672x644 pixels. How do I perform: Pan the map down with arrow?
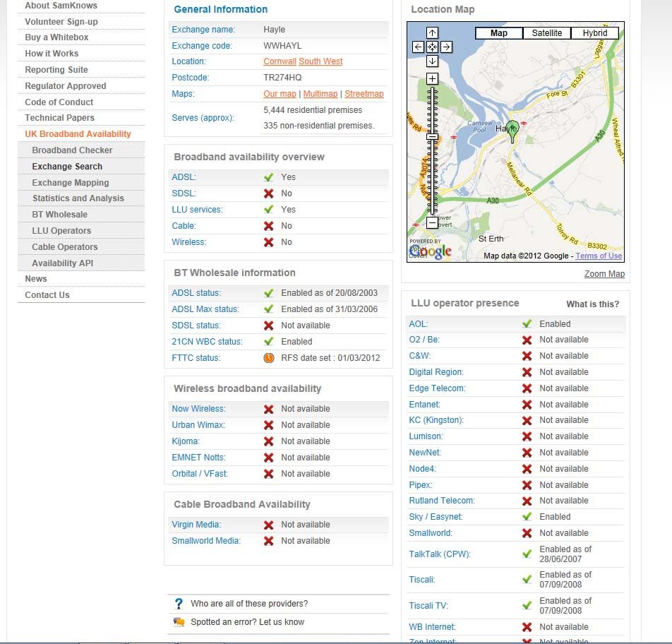432,61
